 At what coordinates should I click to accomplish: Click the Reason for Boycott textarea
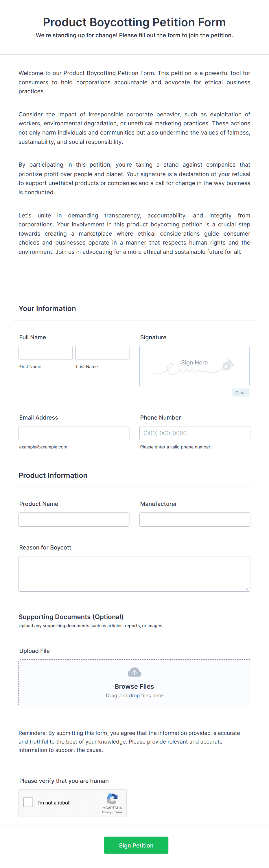(134, 573)
